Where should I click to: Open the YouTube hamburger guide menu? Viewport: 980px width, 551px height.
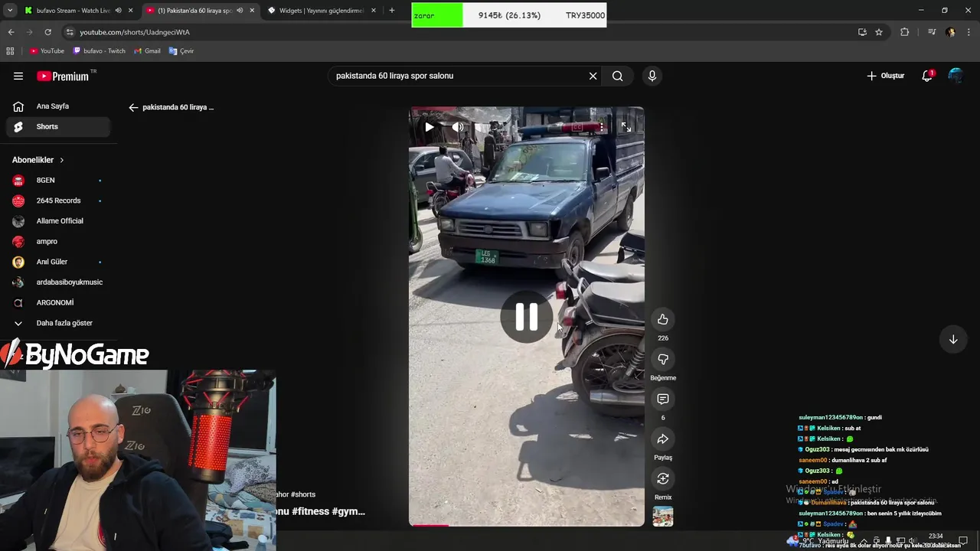click(x=18, y=76)
